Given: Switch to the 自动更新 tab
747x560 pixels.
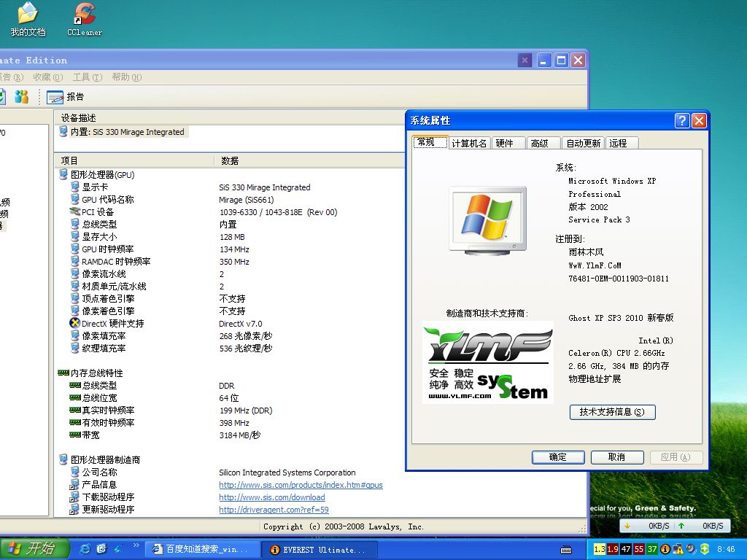Looking at the screenshot, I should pos(583,144).
